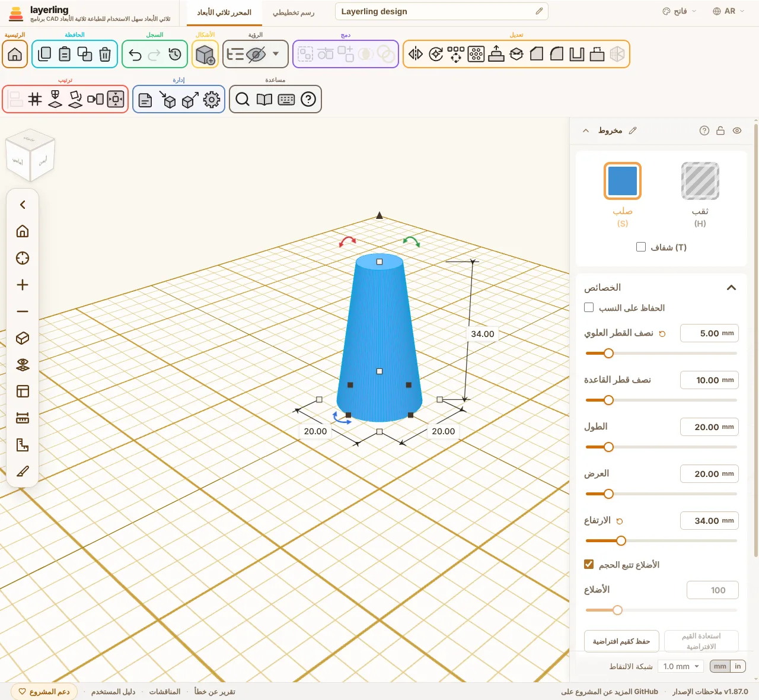Collapse the الخصائص properties section
The height and width of the screenshot is (700, 759).
tap(732, 288)
